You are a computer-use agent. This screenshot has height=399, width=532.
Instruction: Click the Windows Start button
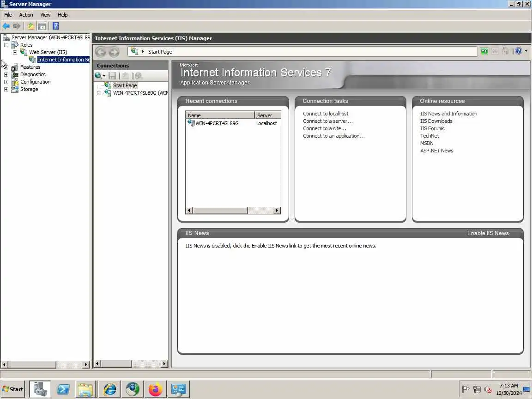pyautogui.click(x=13, y=389)
